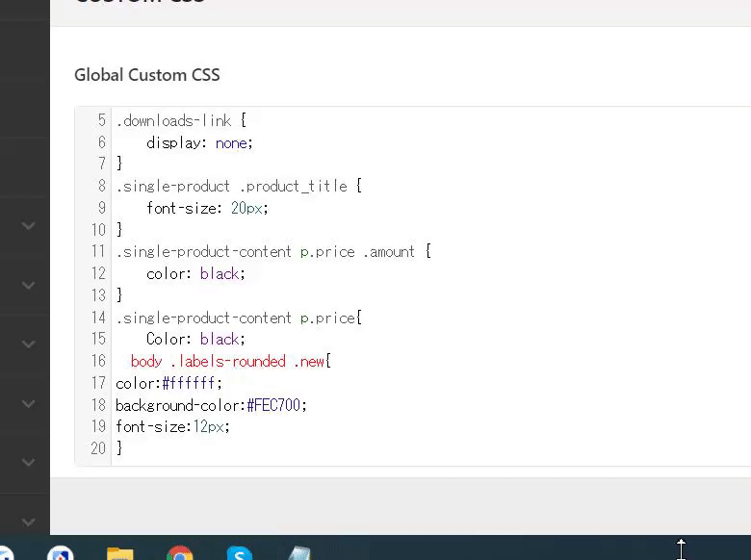Expand sidebar chevron beside code line 10
Image resolution: width=751 pixels, height=560 pixels.
coord(28,225)
